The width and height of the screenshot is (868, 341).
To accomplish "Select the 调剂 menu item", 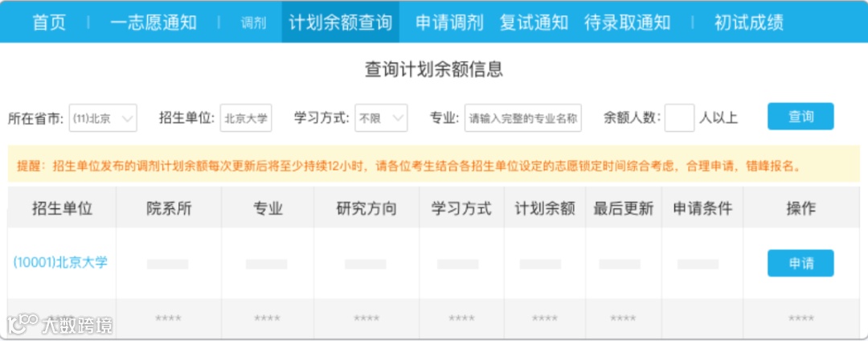I will tap(253, 23).
